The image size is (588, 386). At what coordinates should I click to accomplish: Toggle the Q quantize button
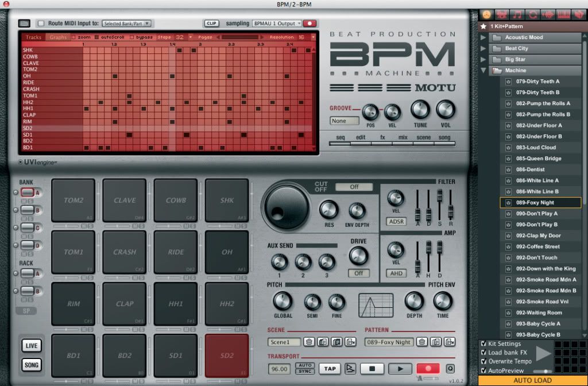[450, 369]
